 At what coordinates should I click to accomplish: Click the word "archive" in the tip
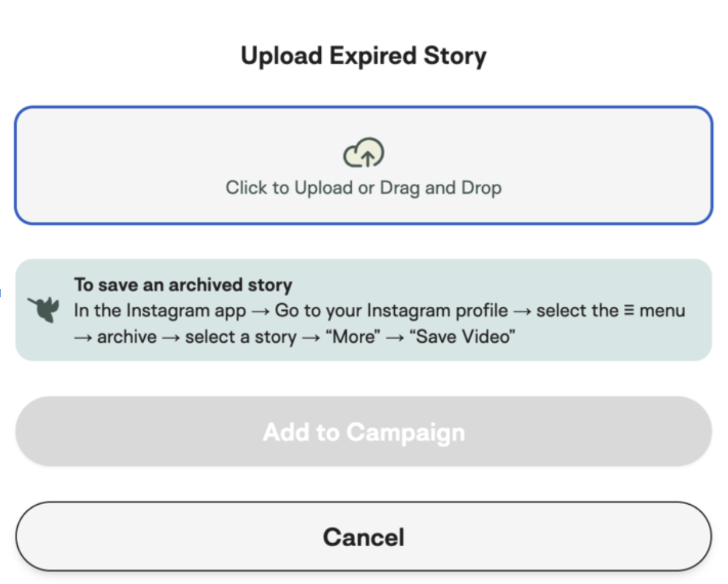click(x=127, y=337)
